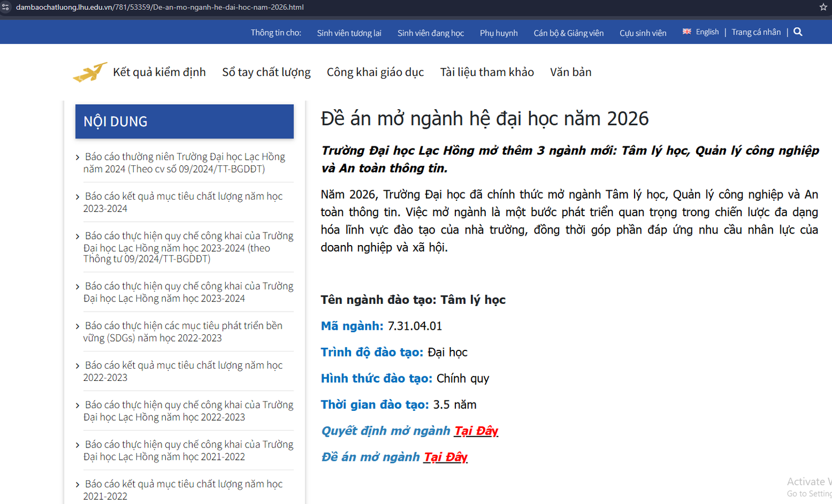
Task: Open Công khai giáo dục menu
Action: (x=375, y=72)
